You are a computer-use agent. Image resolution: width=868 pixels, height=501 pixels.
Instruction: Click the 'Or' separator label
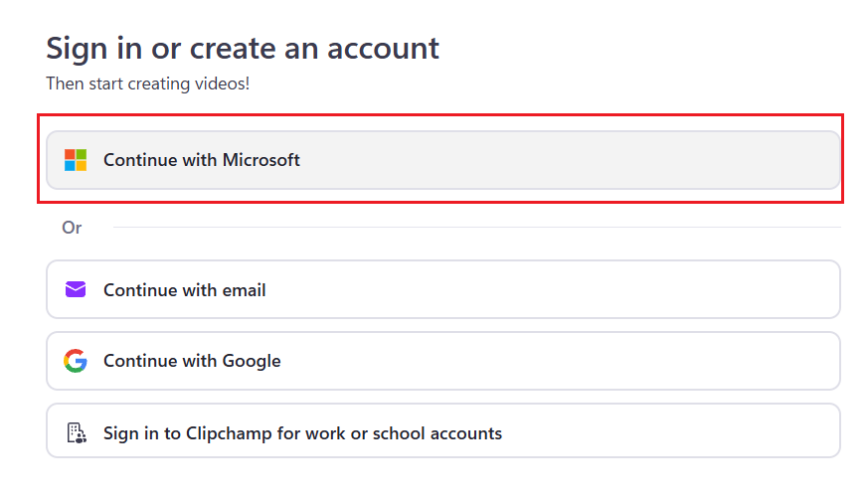pyautogui.click(x=72, y=228)
